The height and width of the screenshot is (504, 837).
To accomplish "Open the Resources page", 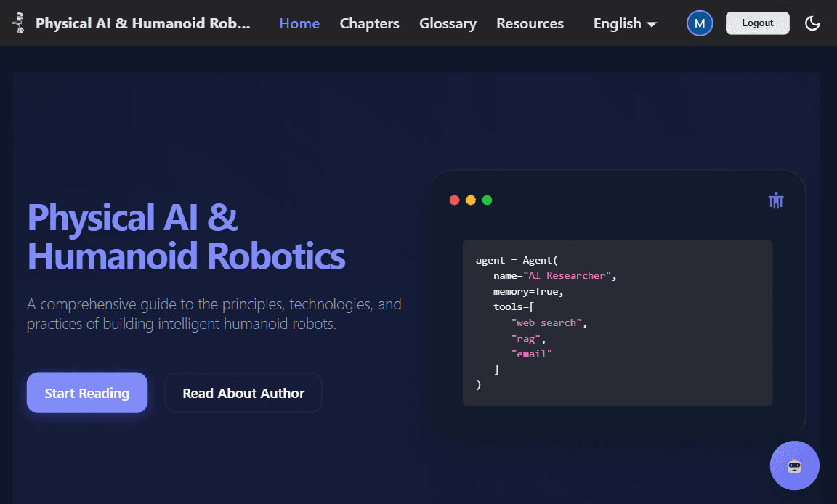I will [530, 23].
